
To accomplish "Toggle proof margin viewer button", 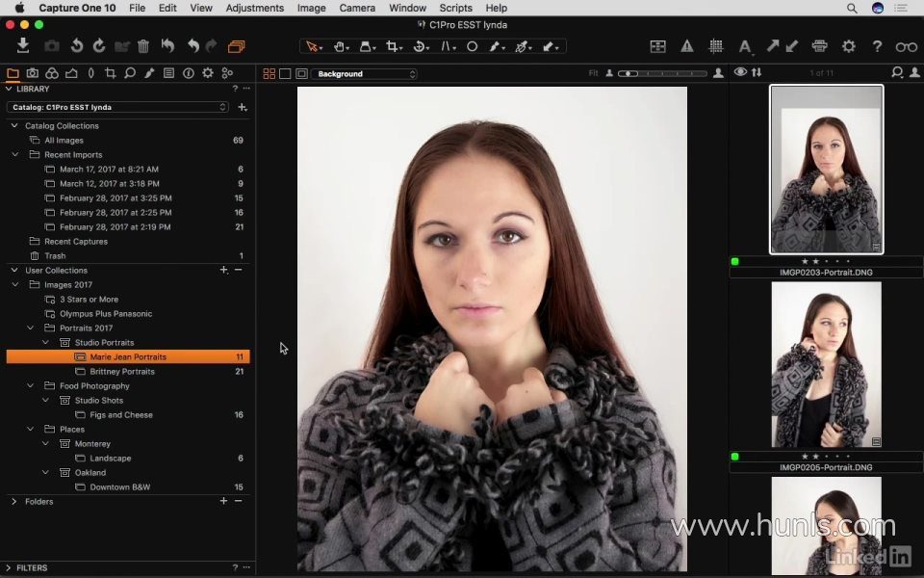I will pyautogui.click(x=301, y=74).
